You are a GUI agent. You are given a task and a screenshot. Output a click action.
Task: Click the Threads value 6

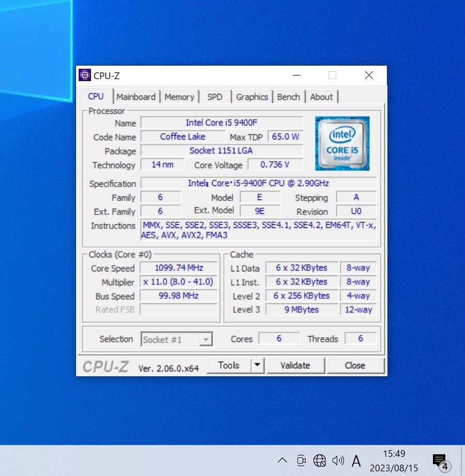(x=361, y=339)
